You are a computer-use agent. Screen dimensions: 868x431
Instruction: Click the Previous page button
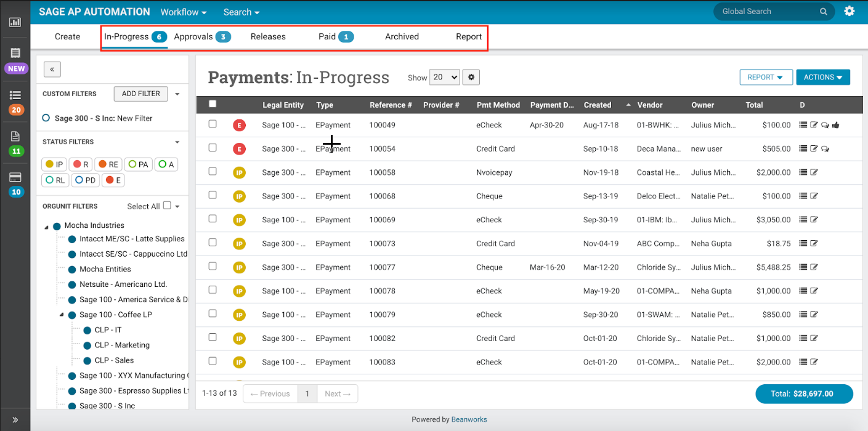(270, 394)
